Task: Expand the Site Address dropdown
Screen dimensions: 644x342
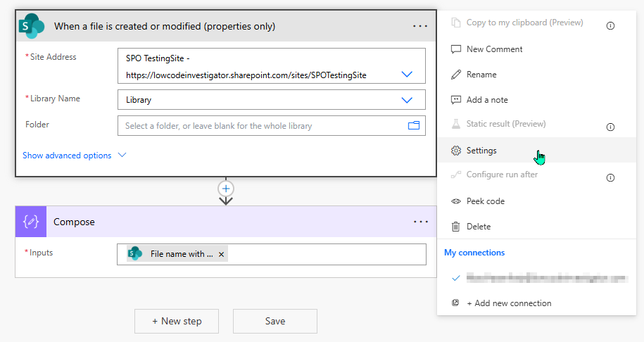Action: [407, 74]
